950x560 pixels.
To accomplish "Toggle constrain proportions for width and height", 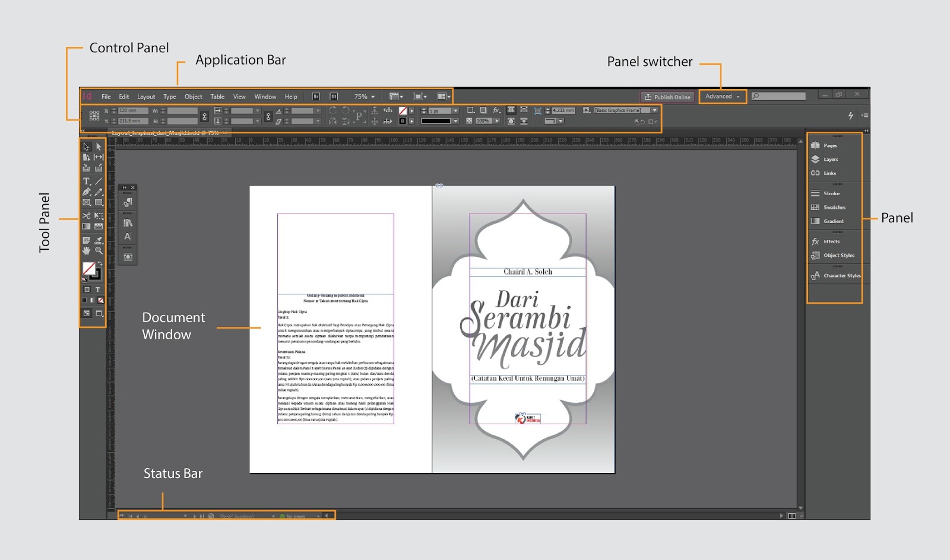I will pyautogui.click(x=204, y=116).
